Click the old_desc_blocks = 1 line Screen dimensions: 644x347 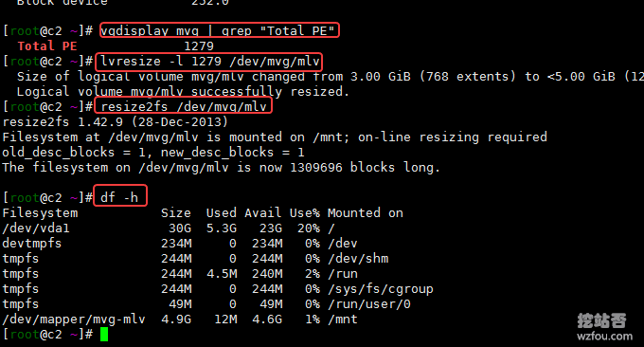pyautogui.click(x=153, y=152)
